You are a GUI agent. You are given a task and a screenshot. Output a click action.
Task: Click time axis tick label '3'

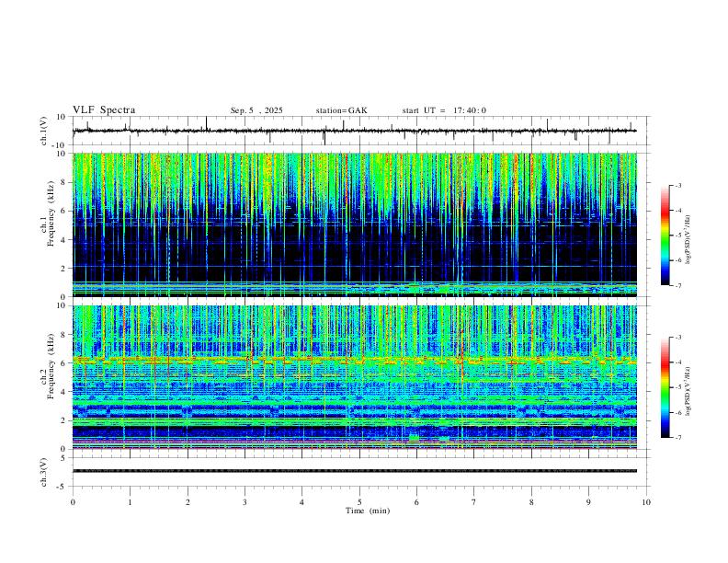tap(245, 502)
